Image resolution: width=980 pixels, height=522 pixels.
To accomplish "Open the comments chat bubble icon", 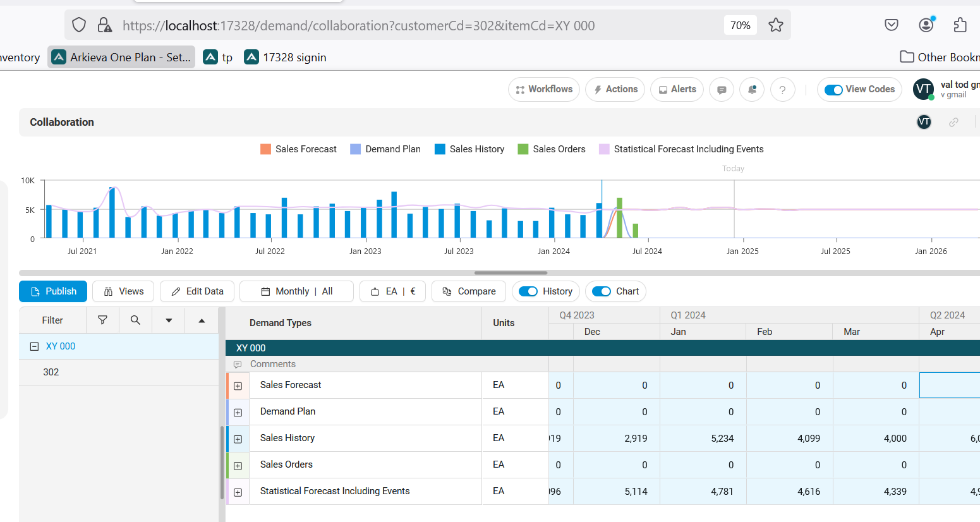I will pyautogui.click(x=722, y=90).
